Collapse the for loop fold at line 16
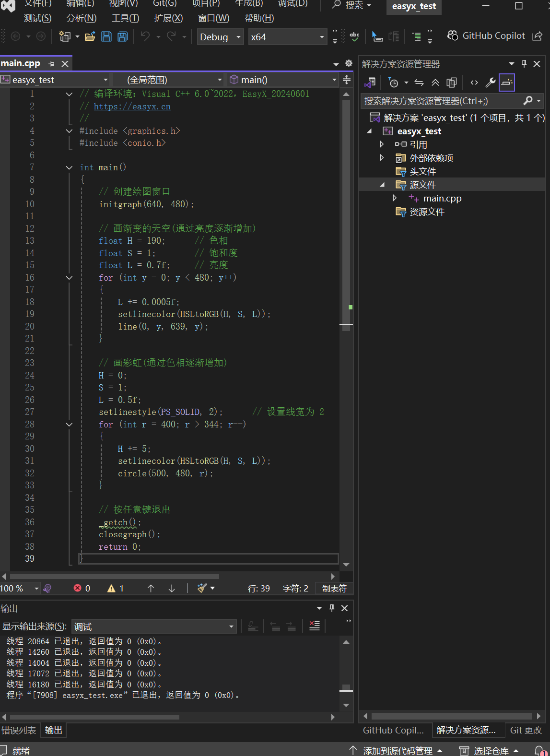 pyautogui.click(x=69, y=278)
